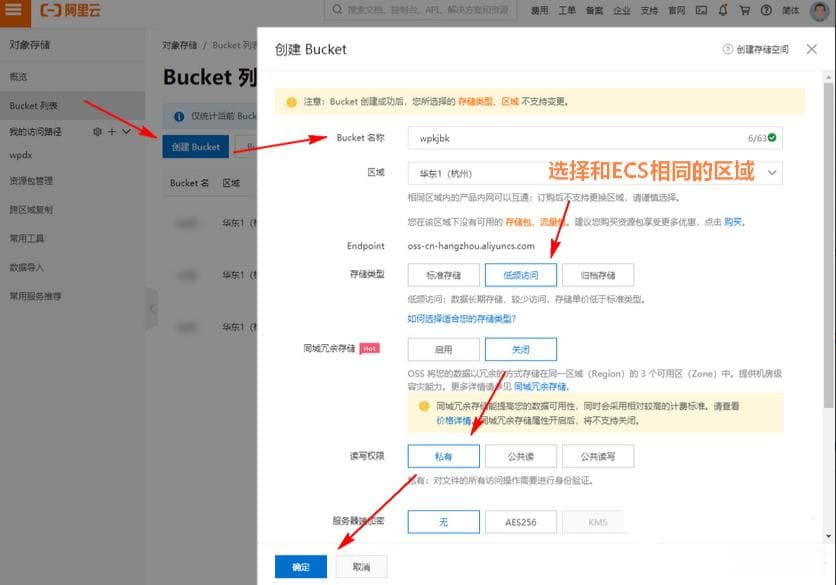Open the 同城冗余存储 details link
Screen dimensions: 836x585
coord(541,386)
